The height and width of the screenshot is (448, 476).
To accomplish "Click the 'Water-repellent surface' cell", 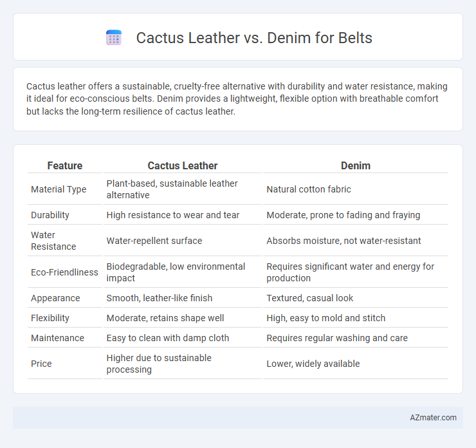I will (x=183, y=241).
